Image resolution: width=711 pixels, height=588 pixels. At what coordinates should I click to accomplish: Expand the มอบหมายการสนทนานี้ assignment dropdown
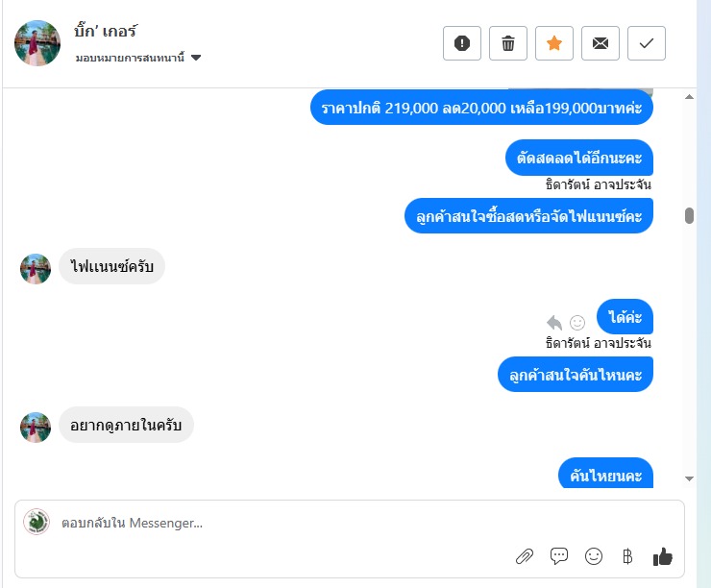tap(196, 58)
